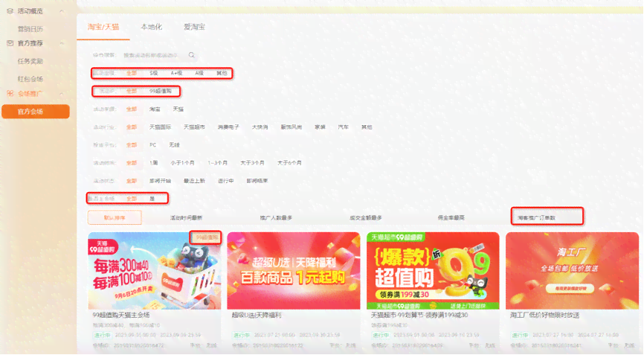Select 全部 in the activity status row

(131, 181)
